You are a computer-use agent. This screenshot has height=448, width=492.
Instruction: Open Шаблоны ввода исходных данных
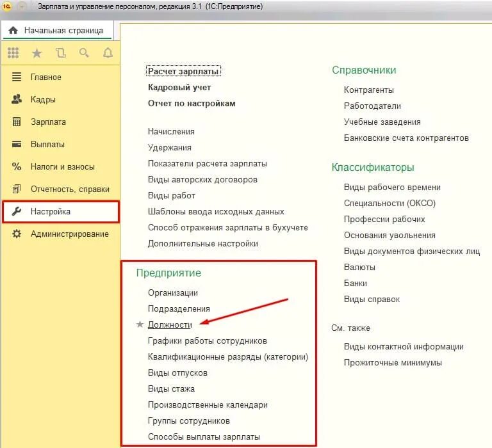(x=216, y=211)
